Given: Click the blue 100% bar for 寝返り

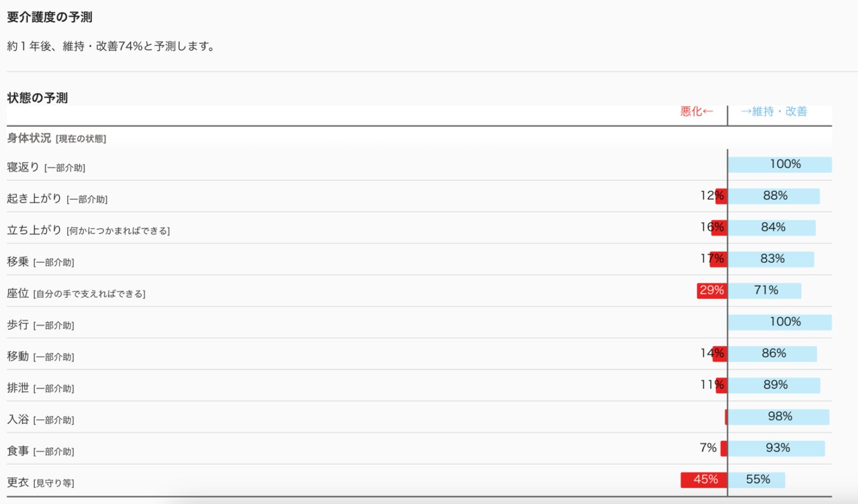Looking at the screenshot, I should [780, 164].
